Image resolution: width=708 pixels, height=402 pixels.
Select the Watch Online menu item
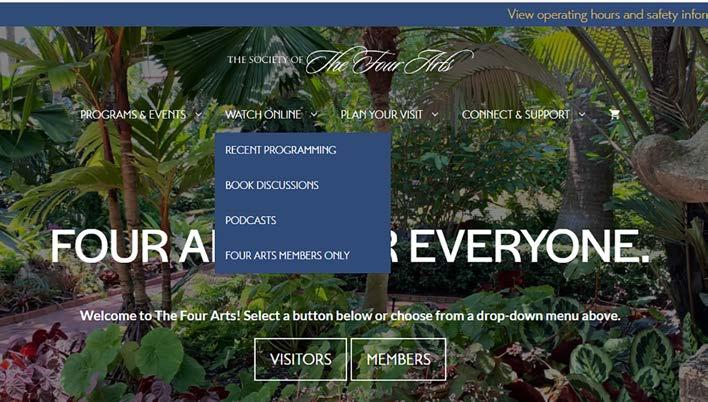263,115
